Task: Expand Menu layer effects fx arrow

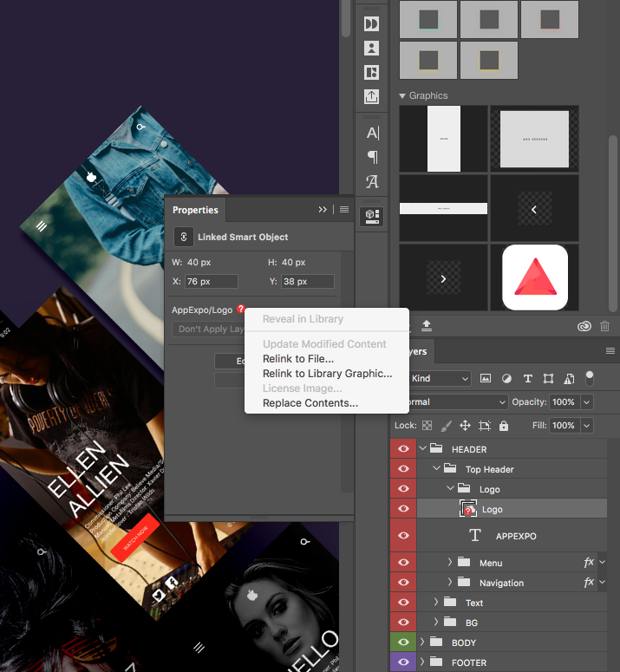Action: coord(602,562)
